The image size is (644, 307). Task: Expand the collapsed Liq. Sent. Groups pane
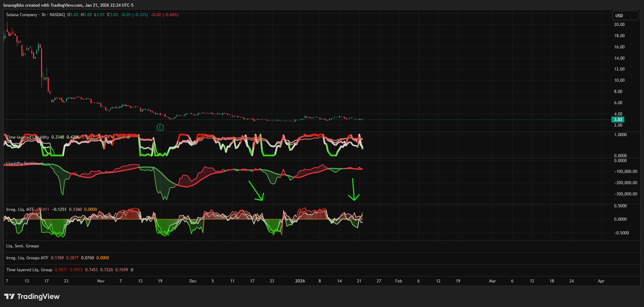coord(23,246)
